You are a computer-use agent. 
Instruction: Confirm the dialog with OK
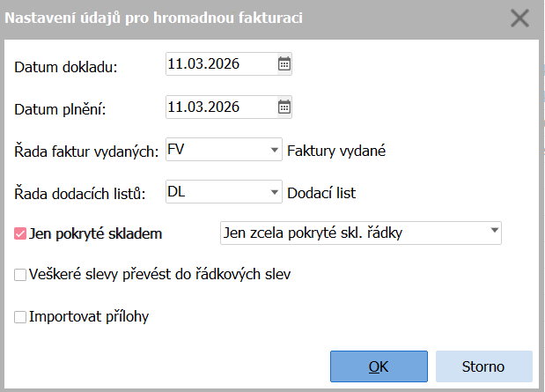click(x=379, y=366)
